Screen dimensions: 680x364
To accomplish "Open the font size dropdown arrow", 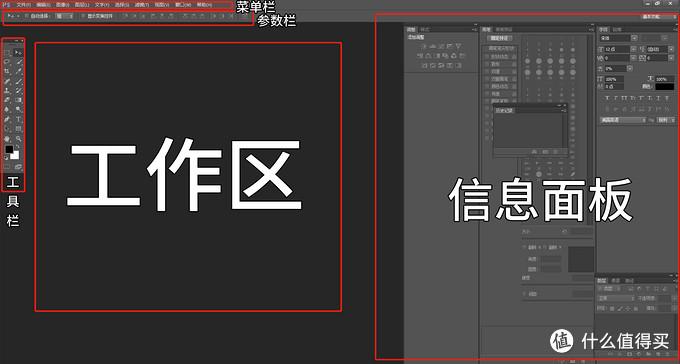I will click(x=634, y=49).
